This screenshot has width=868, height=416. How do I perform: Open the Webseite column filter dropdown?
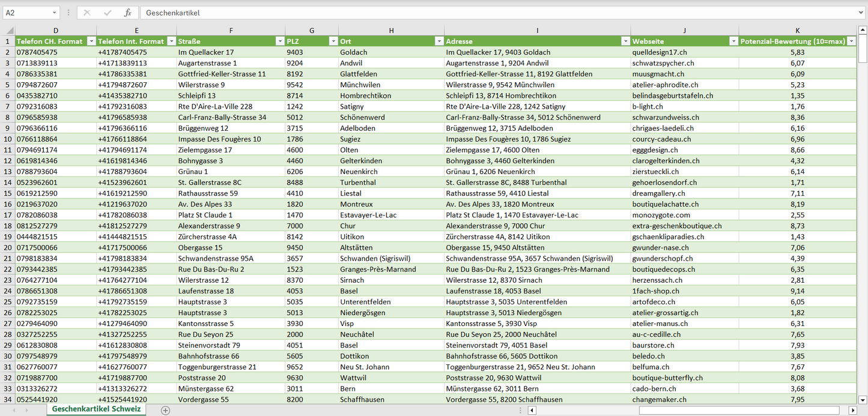coord(733,41)
